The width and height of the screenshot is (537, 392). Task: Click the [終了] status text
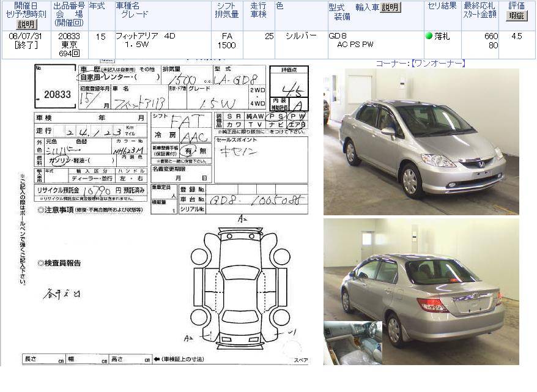coord(26,45)
